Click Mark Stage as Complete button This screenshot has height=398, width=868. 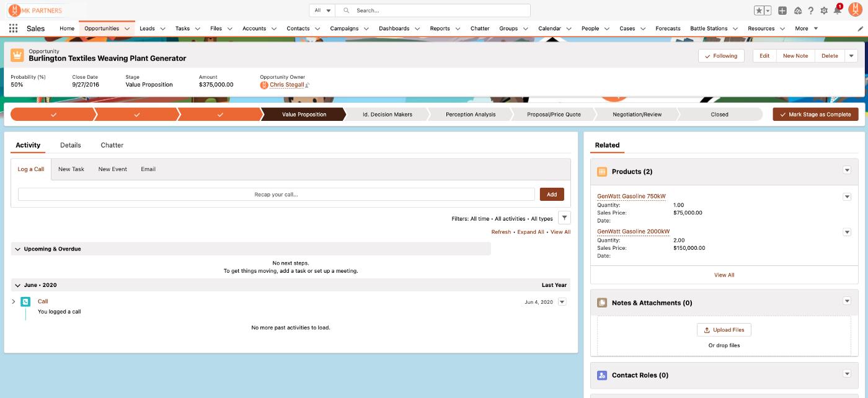pyautogui.click(x=815, y=115)
